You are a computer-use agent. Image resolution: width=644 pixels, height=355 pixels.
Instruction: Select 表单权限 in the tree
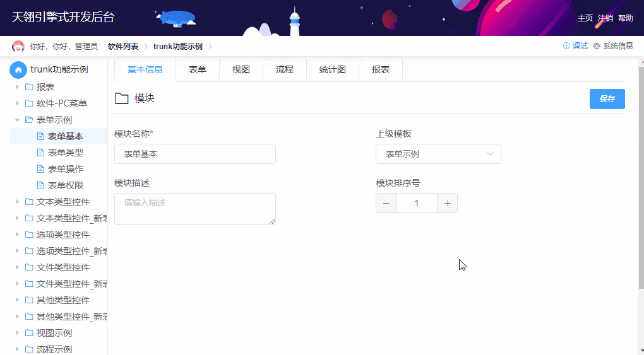pos(66,185)
